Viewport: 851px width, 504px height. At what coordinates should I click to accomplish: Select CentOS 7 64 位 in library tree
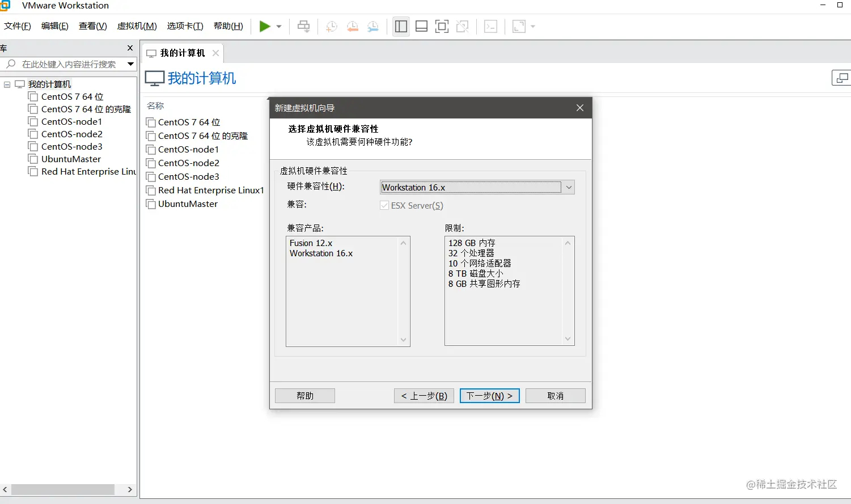[x=72, y=96]
